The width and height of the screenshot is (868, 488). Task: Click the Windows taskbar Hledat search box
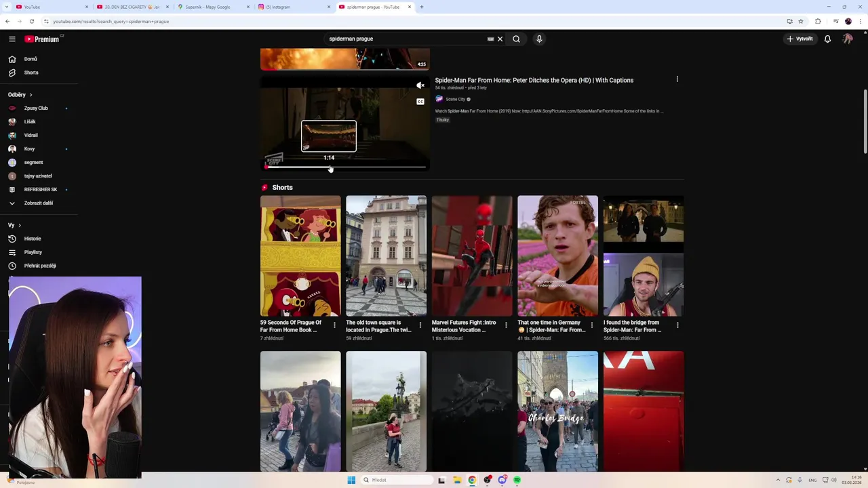pos(397,480)
